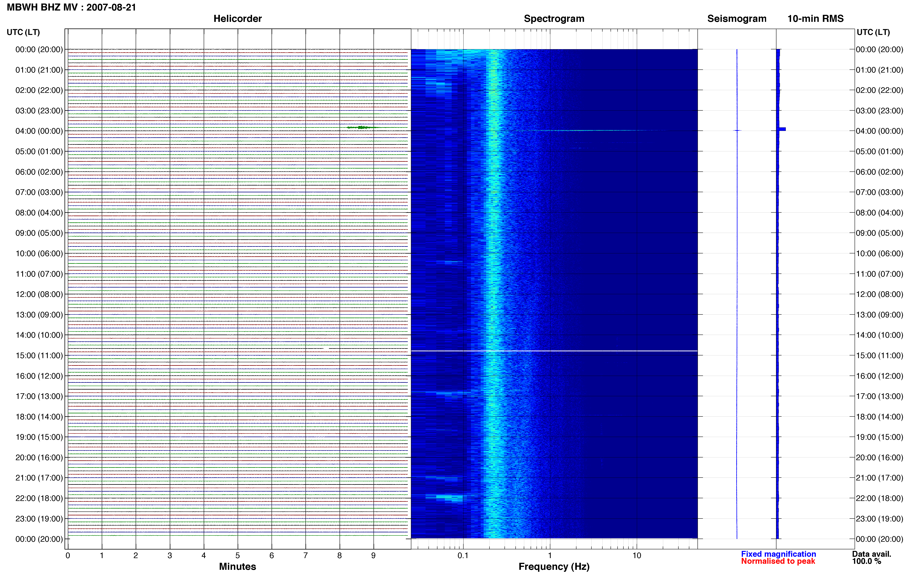Click the right 23:00 (19:00) time label
This screenshot has height=578, width=924.
[879, 519]
